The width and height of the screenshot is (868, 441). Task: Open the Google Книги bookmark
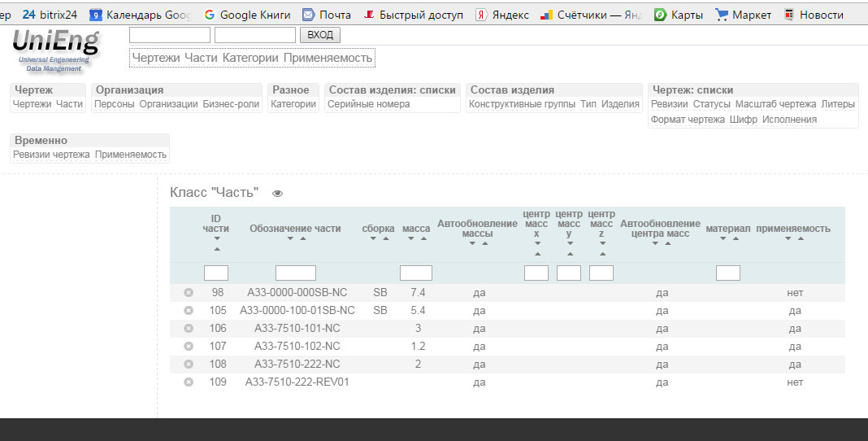click(x=247, y=15)
